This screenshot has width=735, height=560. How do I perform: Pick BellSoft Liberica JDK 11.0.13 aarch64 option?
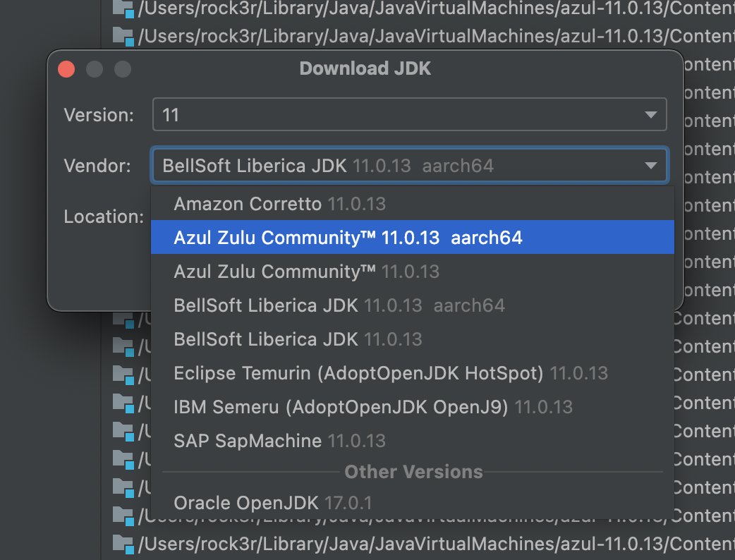click(413, 305)
